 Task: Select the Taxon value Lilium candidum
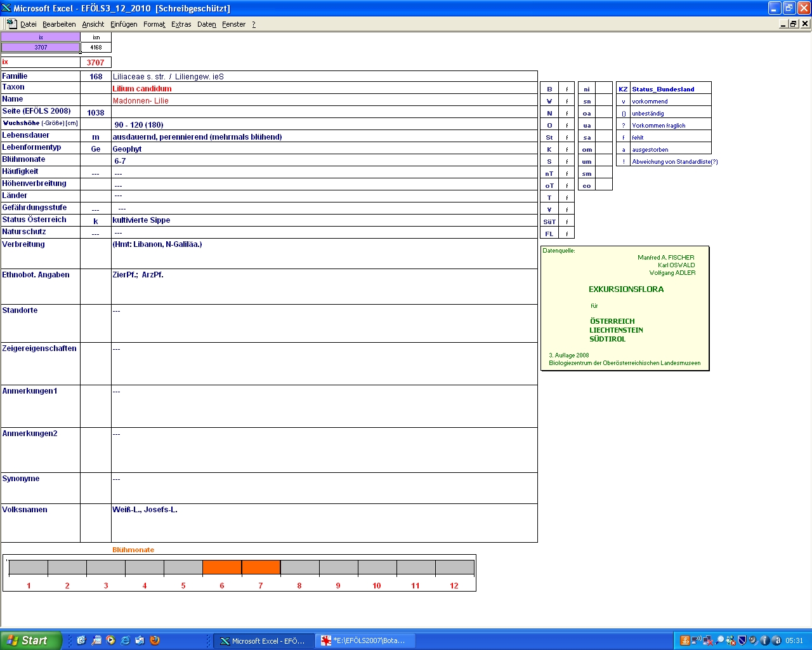pyautogui.click(x=142, y=89)
